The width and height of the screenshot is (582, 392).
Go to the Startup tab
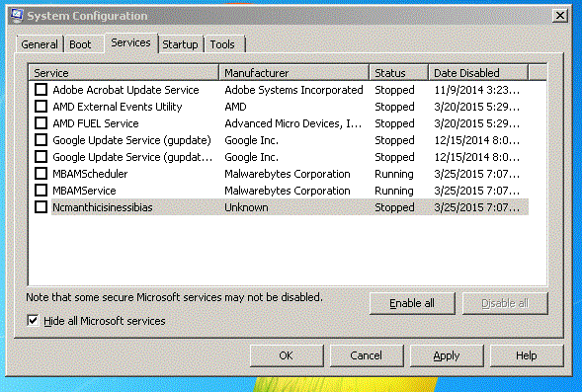click(x=180, y=44)
